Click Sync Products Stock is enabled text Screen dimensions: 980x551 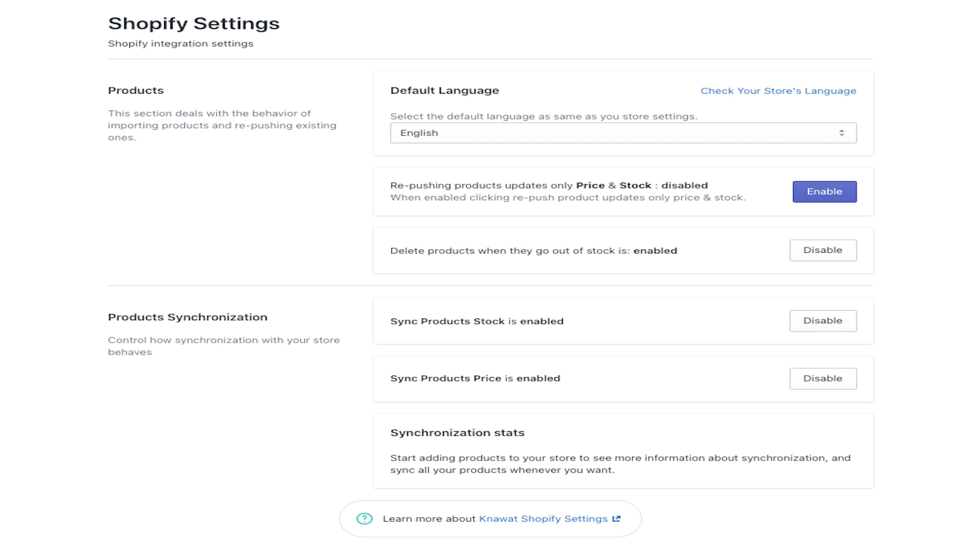coord(477,321)
